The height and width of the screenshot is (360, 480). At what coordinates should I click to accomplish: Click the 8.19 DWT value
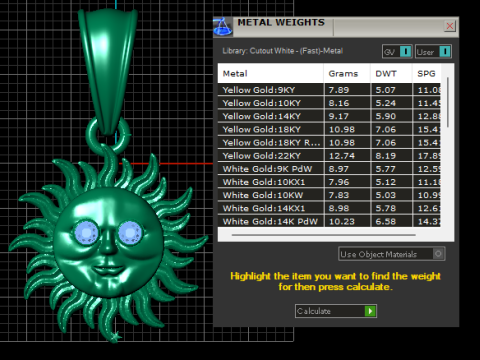386,156
